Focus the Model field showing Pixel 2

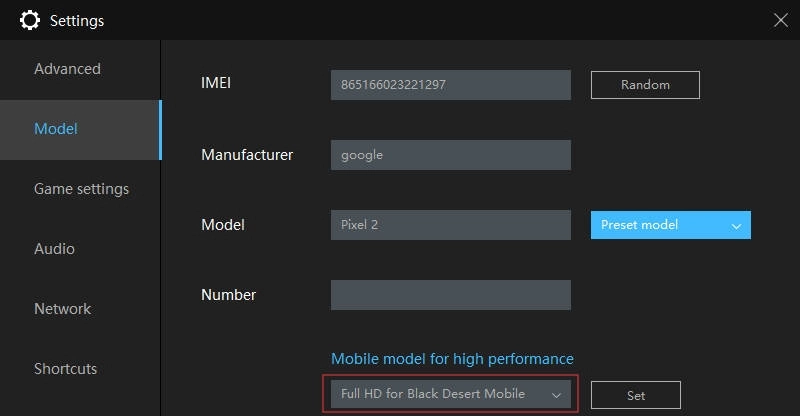(450, 225)
